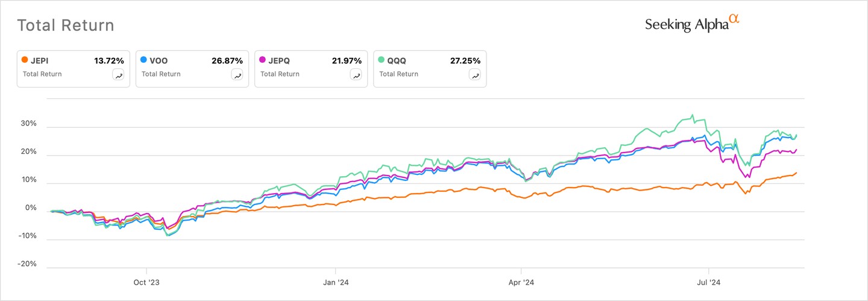Click the chart icon in the VOO card
The image size is (868, 301).
pos(237,75)
